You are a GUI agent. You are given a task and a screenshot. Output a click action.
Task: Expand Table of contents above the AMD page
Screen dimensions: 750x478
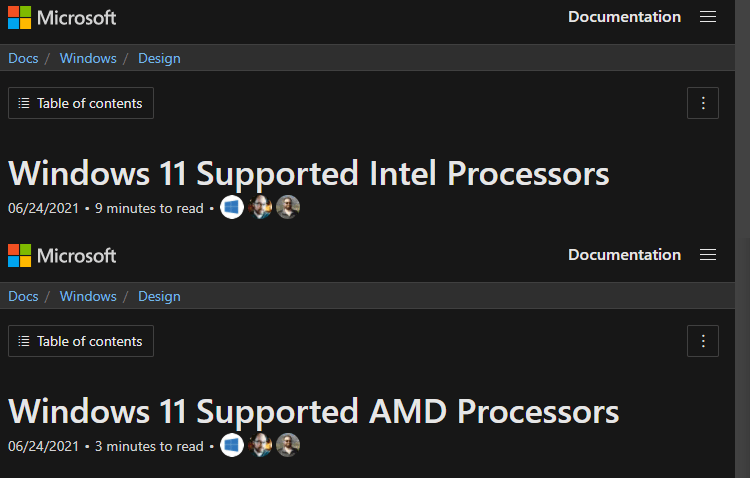point(81,341)
